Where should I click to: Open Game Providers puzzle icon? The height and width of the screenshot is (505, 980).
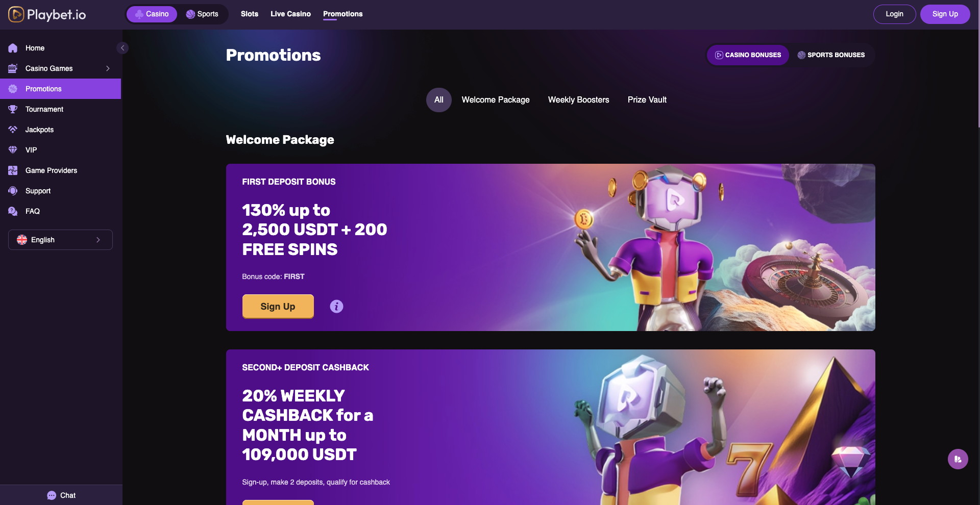(13, 170)
